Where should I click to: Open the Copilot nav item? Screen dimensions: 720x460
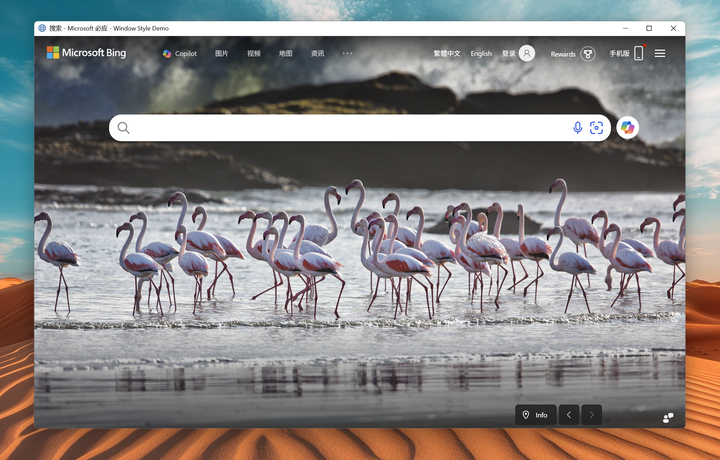pyautogui.click(x=180, y=54)
